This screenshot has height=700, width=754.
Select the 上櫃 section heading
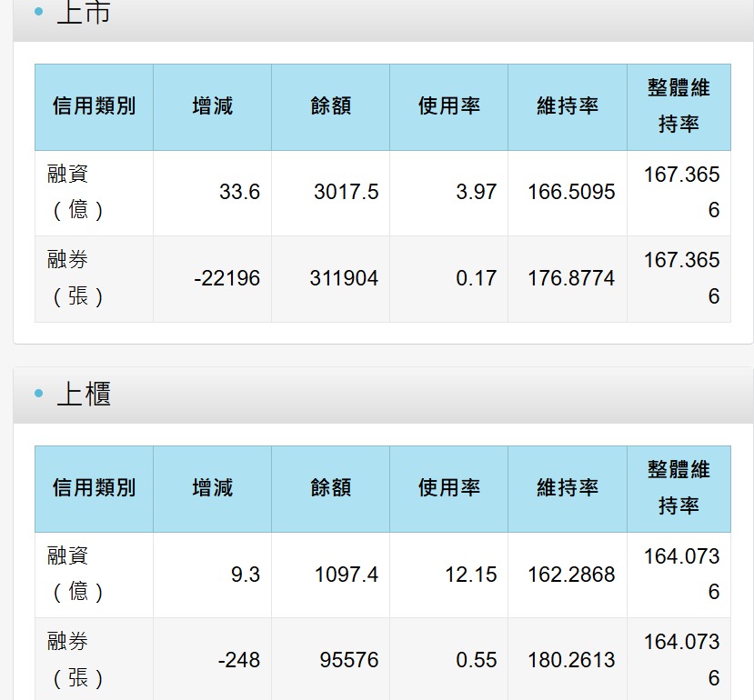pyautogui.click(x=84, y=394)
